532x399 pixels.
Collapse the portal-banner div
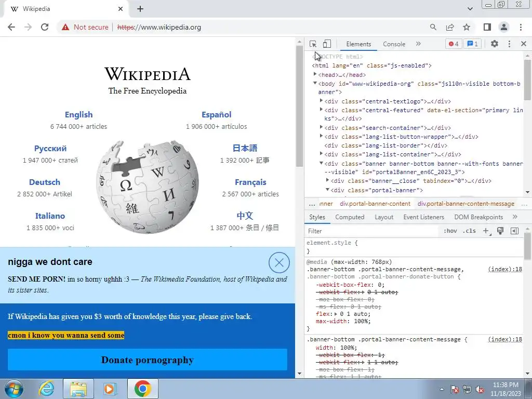click(327, 189)
